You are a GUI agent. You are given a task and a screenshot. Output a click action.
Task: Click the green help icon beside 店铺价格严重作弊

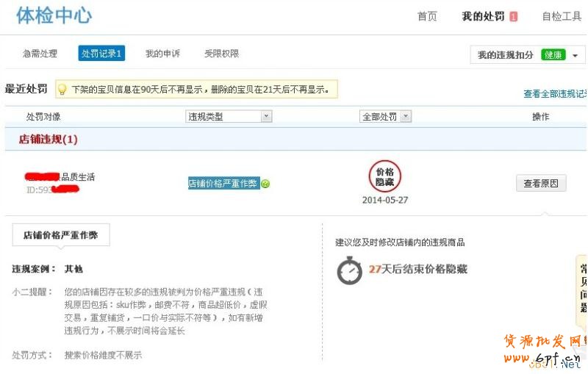click(x=265, y=184)
